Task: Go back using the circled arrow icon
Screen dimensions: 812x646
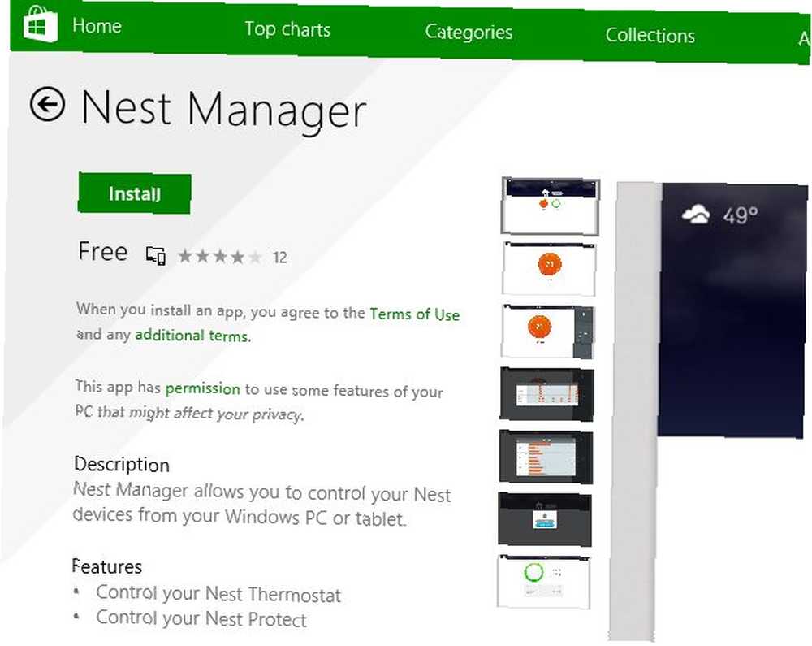Action: click(47, 104)
